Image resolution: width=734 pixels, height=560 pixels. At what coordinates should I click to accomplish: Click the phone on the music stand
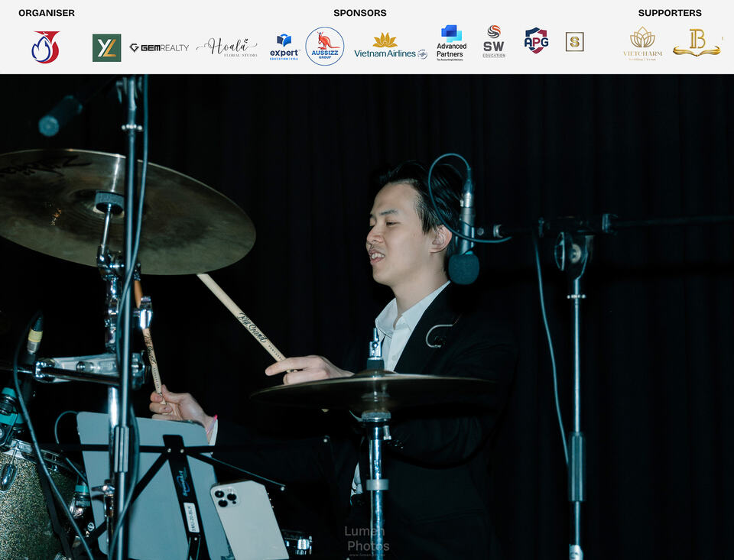(x=248, y=520)
